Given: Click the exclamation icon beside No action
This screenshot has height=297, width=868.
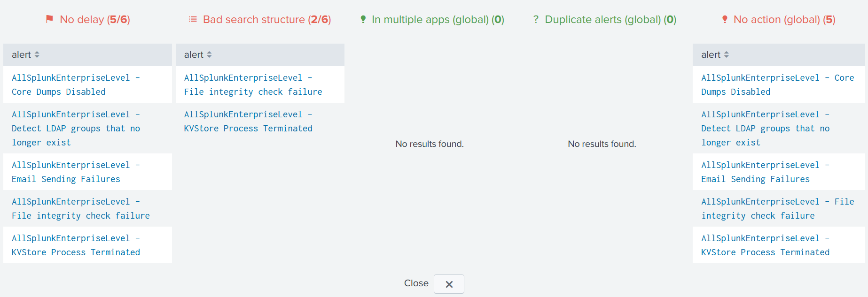Looking at the screenshot, I should coord(725,19).
